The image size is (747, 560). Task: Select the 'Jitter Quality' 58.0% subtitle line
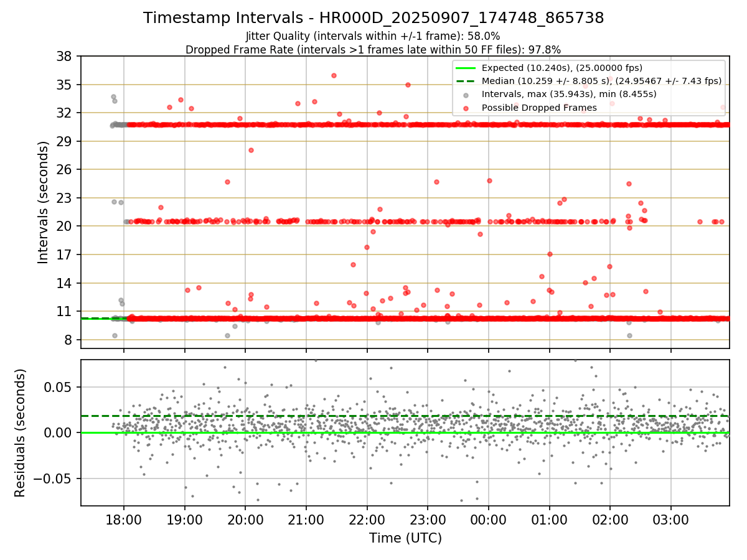[373, 36]
